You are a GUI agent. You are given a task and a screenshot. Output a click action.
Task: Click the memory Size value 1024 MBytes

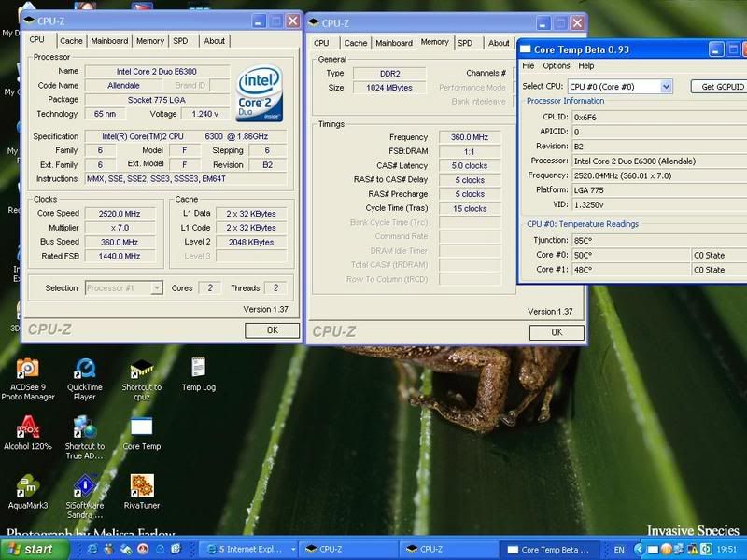tap(389, 88)
